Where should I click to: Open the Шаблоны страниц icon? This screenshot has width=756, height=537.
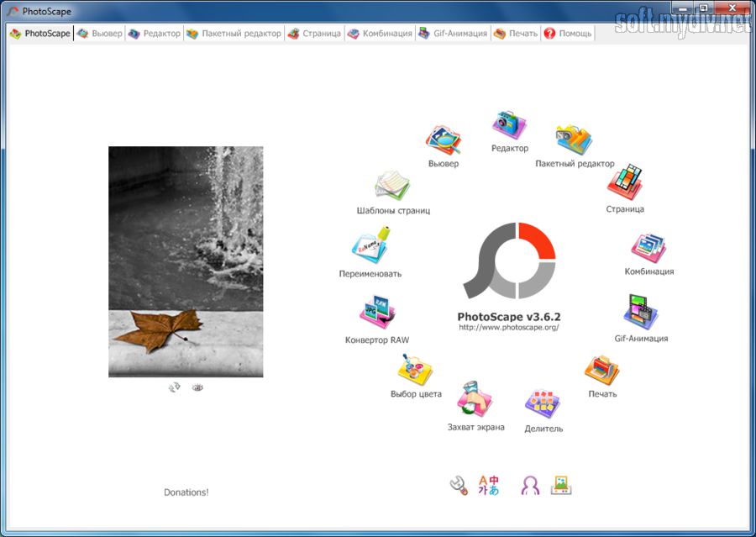pos(392,185)
